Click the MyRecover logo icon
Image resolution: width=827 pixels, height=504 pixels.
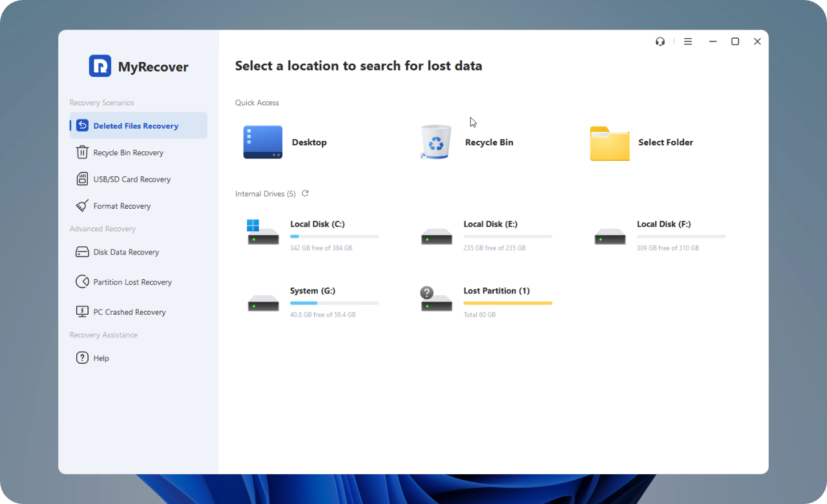[x=100, y=66]
